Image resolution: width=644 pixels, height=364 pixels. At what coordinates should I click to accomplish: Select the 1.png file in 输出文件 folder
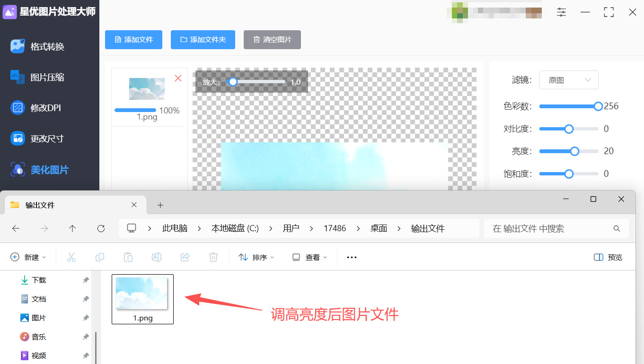point(142,299)
